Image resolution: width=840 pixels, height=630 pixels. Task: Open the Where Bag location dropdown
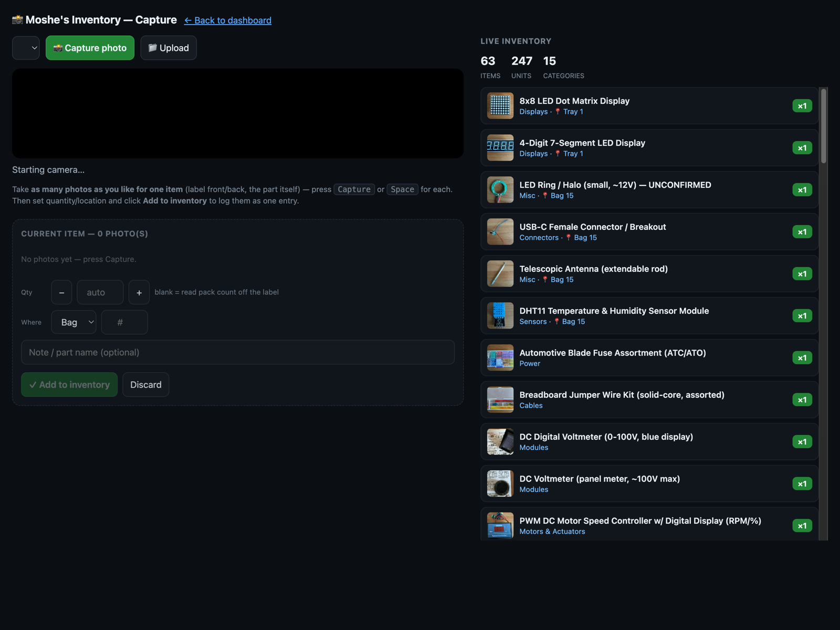point(73,322)
